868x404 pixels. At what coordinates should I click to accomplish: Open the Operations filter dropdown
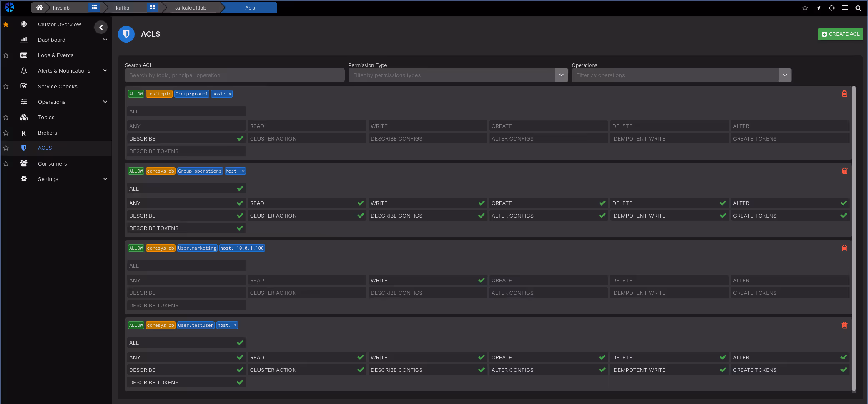[x=785, y=75]
